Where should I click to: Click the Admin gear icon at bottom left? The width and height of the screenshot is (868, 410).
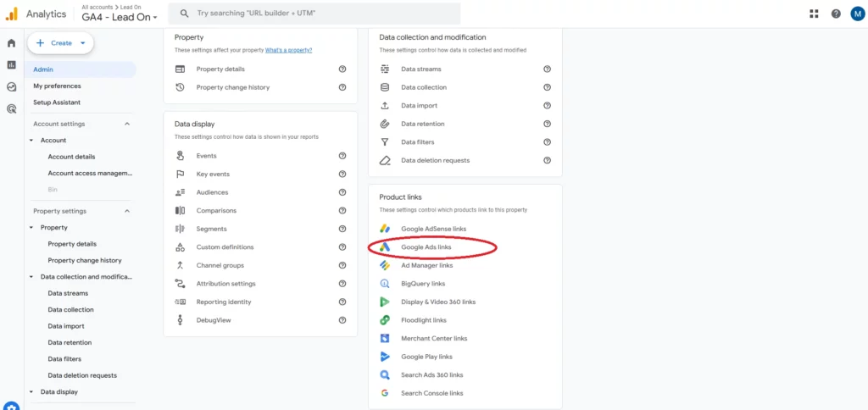coord(12,406)
